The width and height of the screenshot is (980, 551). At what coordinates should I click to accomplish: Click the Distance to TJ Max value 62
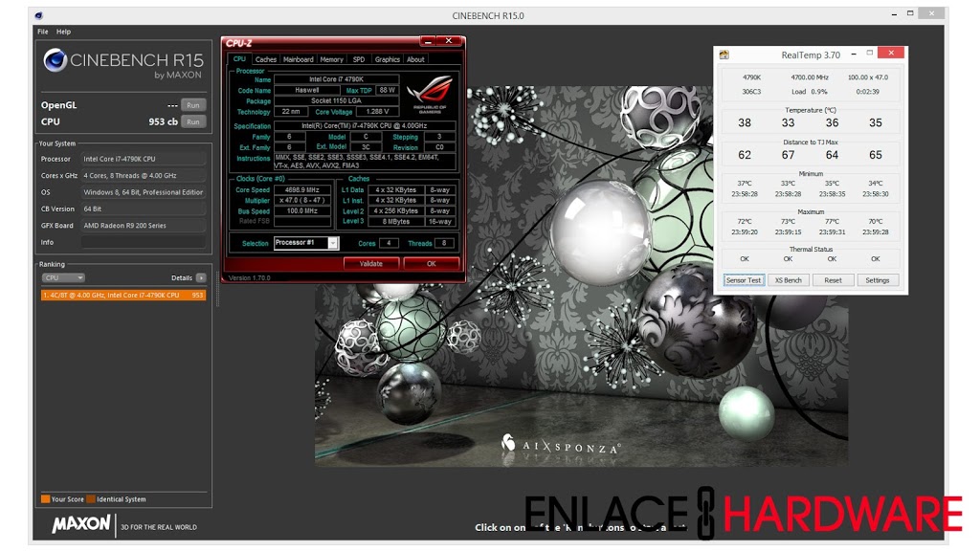pos(745,155)
